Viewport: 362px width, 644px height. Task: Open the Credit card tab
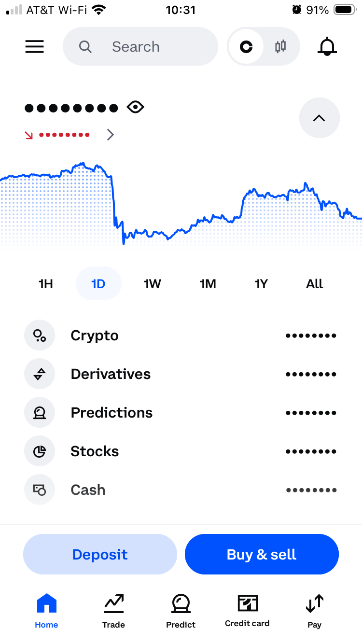pos(247,611)
